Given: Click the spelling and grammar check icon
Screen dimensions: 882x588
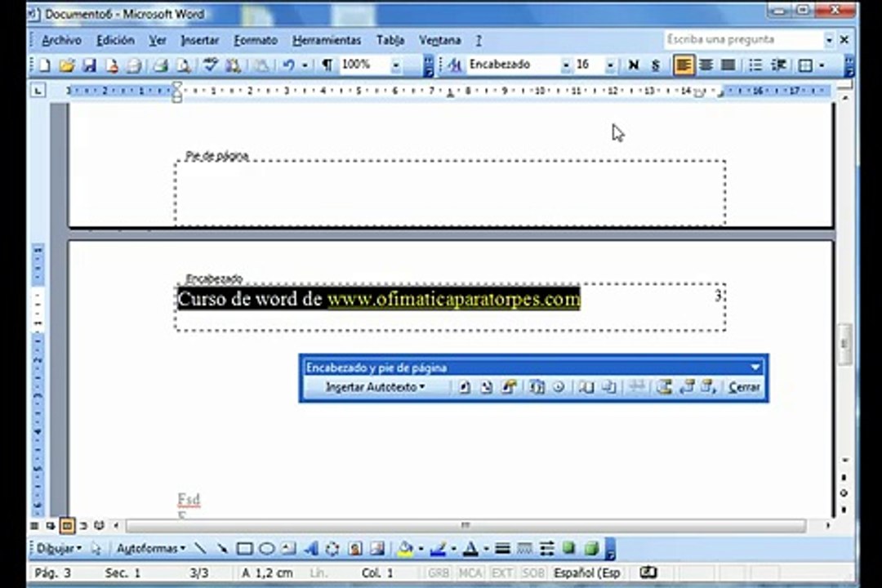Looking at the screenshot, I should [x=211, y=65].
